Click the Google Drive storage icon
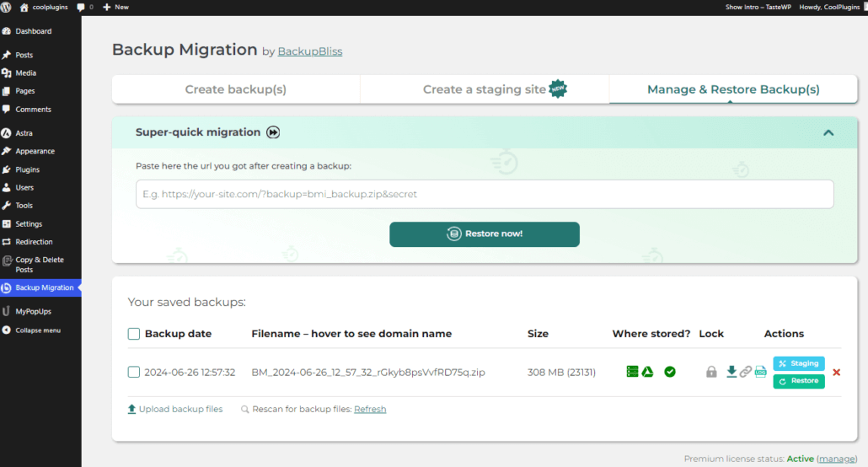Screen dimensions: 868x467 pyautogui.click(x=647, y=372)
